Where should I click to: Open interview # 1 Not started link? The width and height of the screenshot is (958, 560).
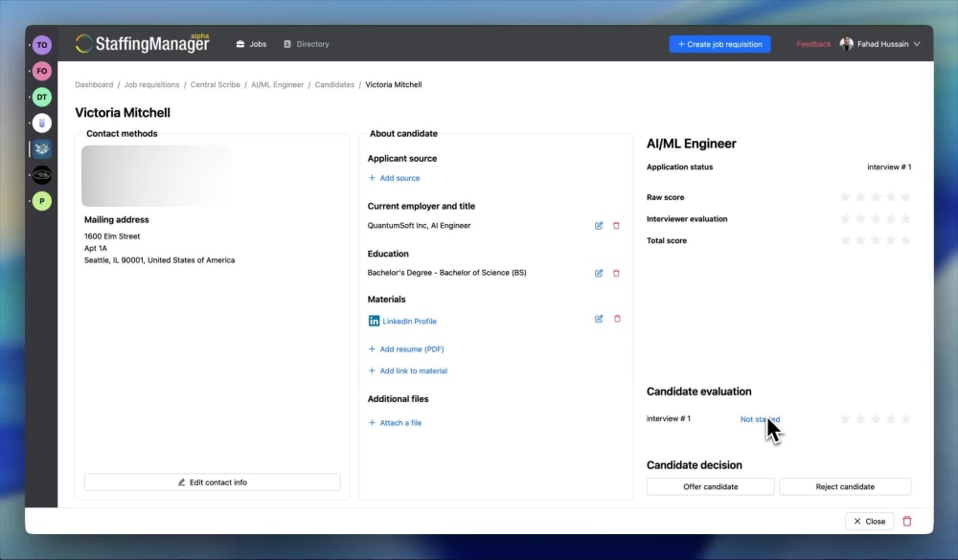760,419
